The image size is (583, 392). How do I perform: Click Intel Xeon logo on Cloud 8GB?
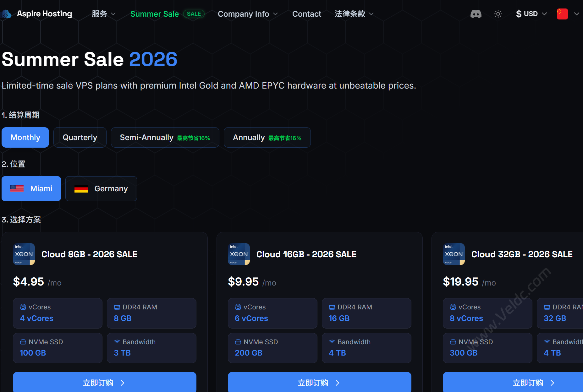24,254
